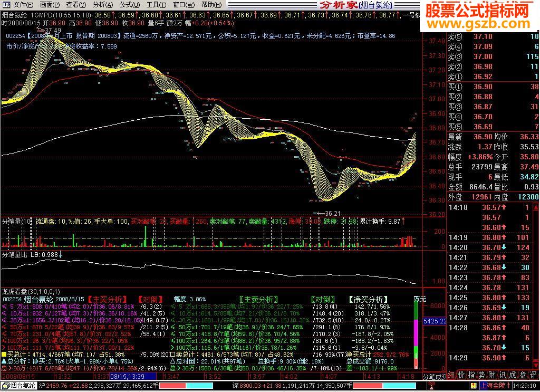Switch to the 细 detail tab

[451, 375]
